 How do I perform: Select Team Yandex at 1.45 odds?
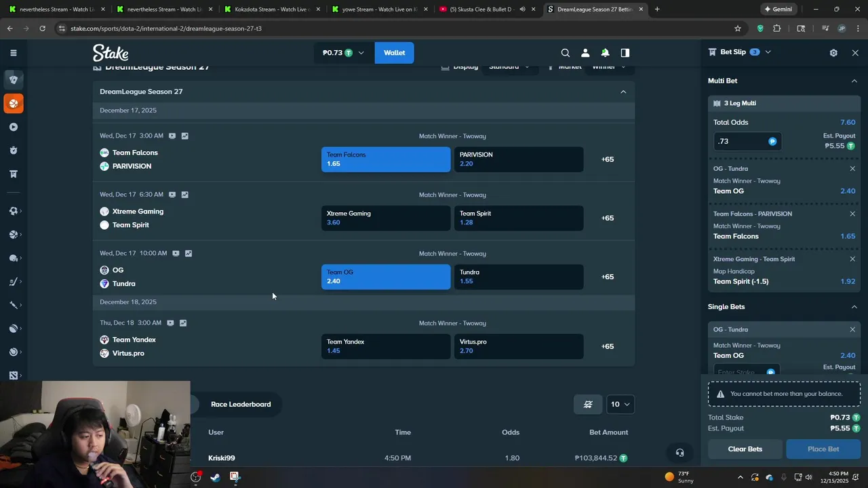click(x=386, y=346)
